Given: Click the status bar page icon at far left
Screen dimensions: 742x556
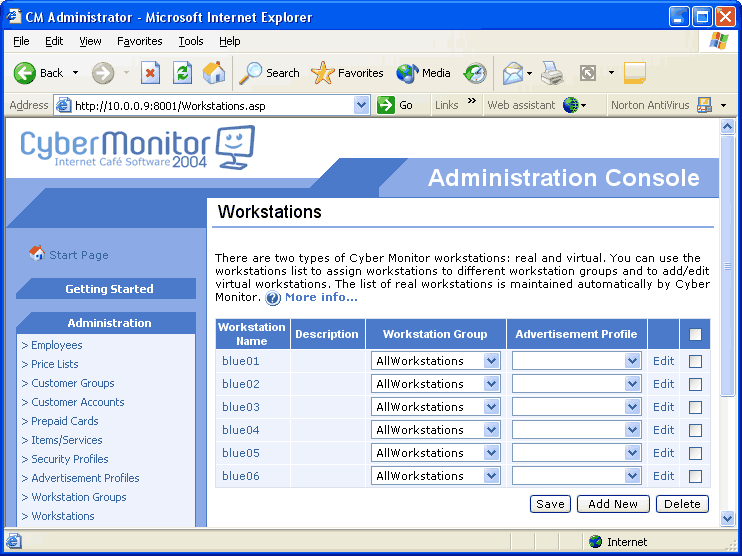Looking at the screenshot, I should pos(13,541).
